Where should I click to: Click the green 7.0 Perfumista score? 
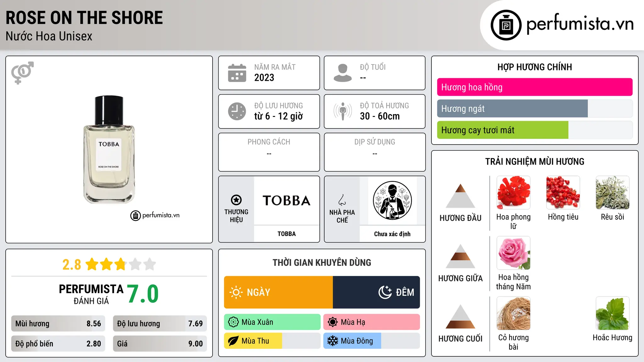[143, 294]
